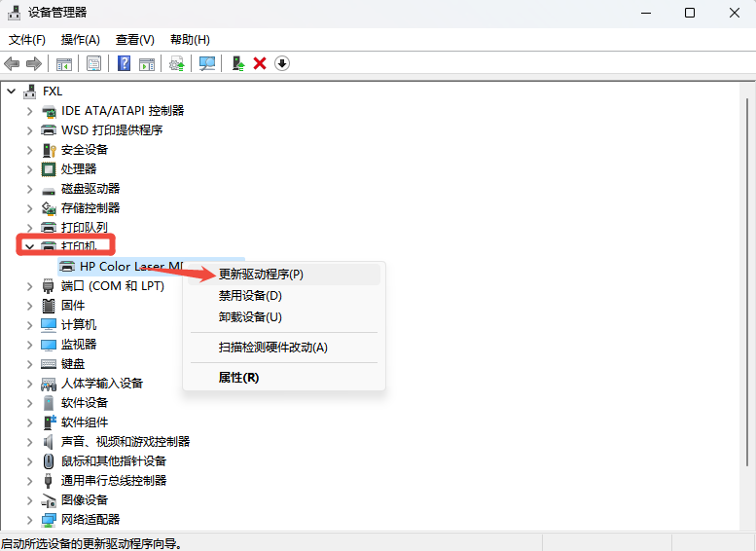Select the 软件组件 tree label
Viewport: 756px width, 551px height.
[85, 422]
